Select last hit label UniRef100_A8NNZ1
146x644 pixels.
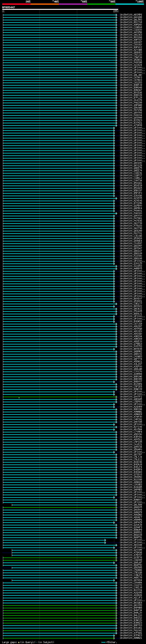pos(131,638)
